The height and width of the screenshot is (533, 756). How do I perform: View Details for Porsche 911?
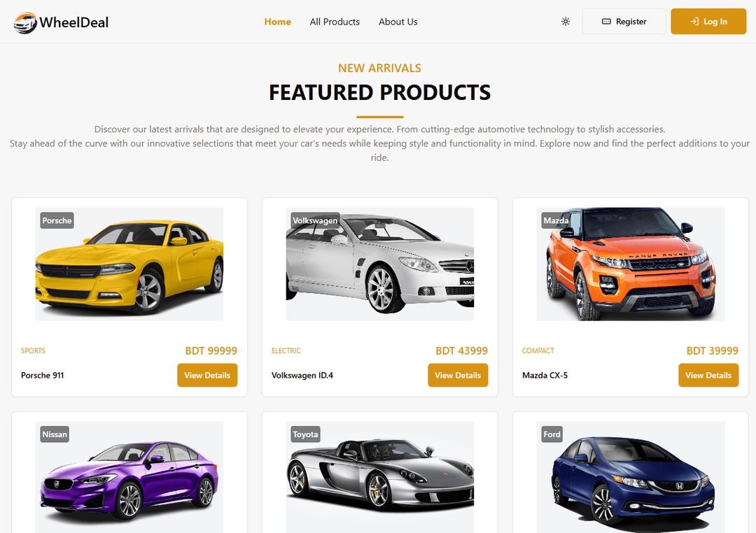(207, 375)
